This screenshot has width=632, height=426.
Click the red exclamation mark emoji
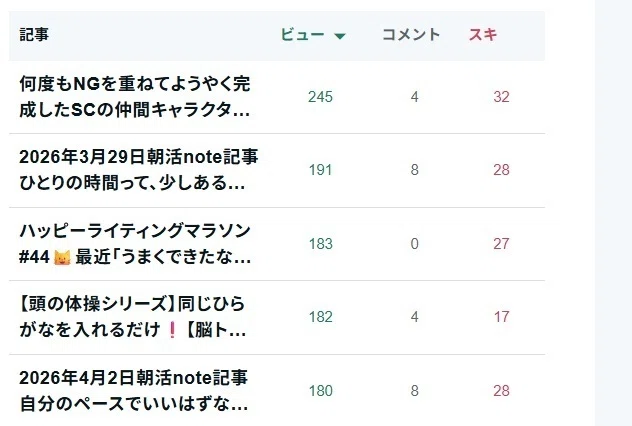(172, 330)
